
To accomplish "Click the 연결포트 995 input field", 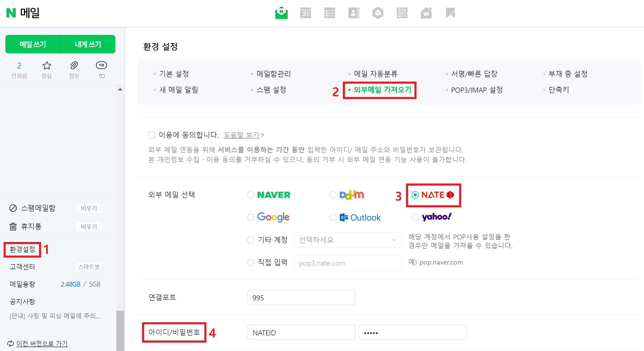I will 301,298.
